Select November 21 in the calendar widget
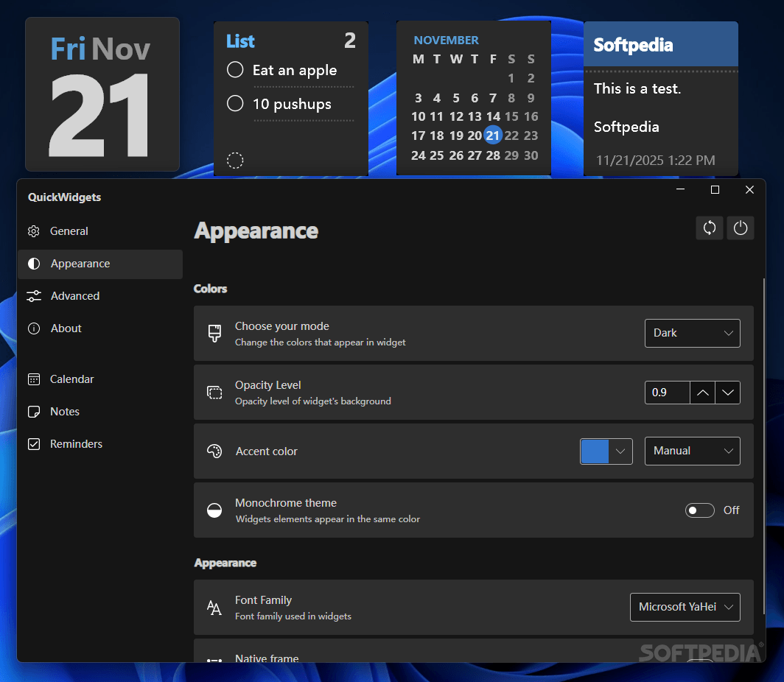 click(x=492, y=136)
